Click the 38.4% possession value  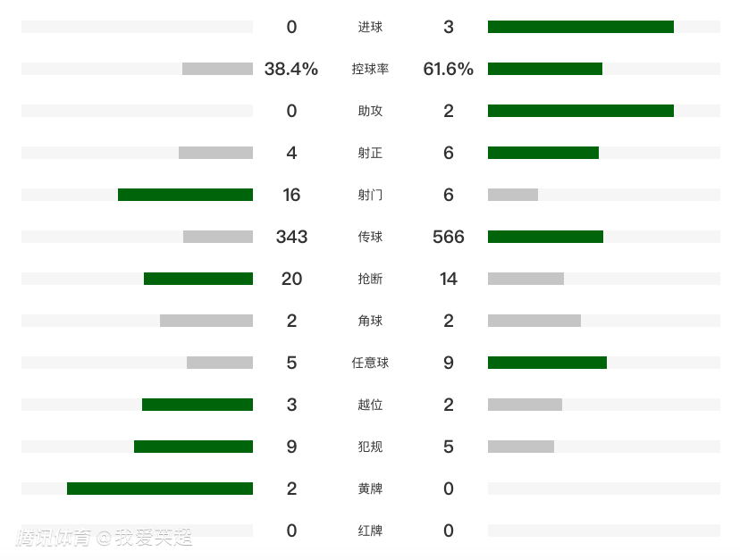pos(291,69)
